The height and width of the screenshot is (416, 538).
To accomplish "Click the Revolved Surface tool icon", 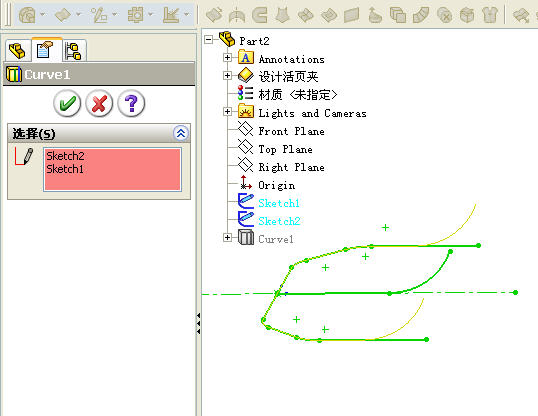I will [237, 15].
